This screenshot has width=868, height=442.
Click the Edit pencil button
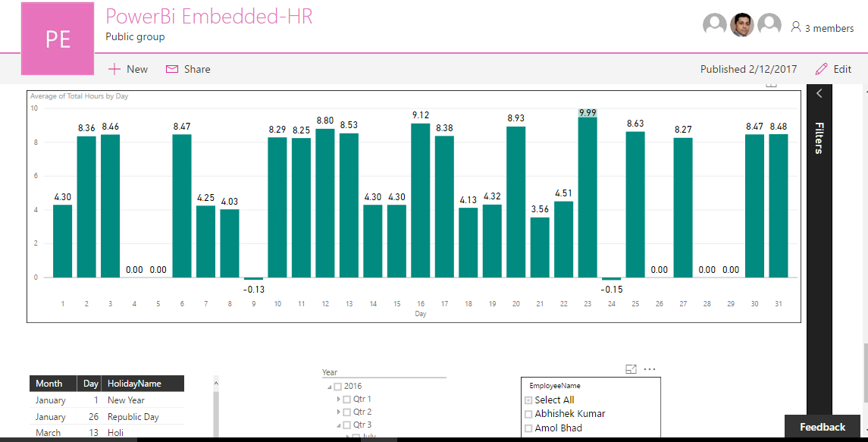[x=834, y=69]
